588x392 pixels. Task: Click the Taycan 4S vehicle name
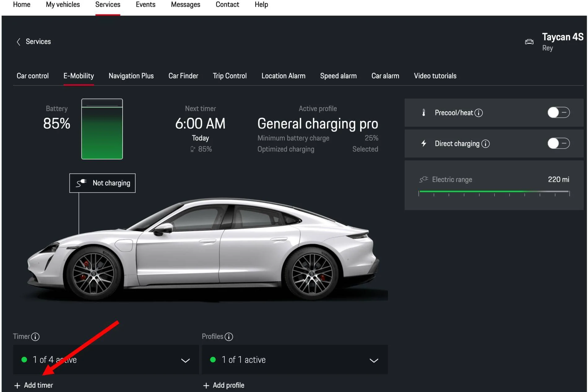click(563, 37)
